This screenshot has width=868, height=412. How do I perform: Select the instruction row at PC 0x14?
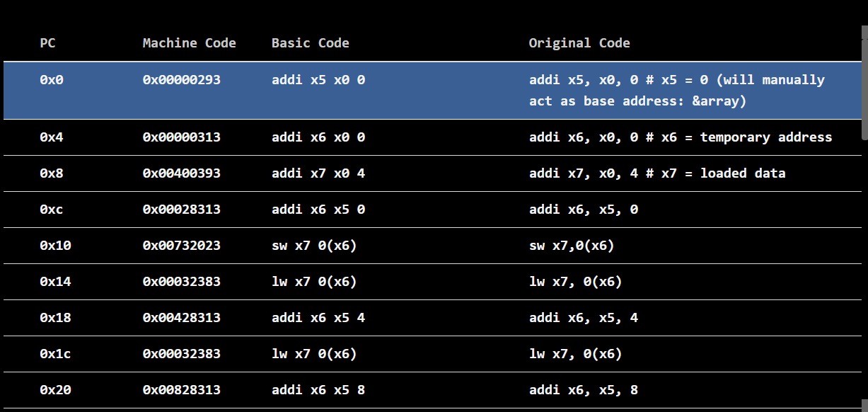[x=433, y=282]
